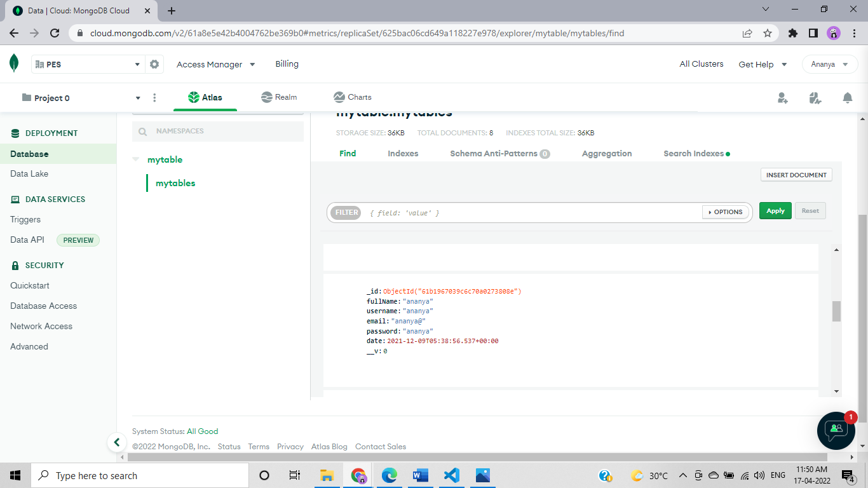The height and width of the screenshot is (488, 868).
Task: Collapse the sidebar with arrow button
Action: [x=116, y=442]
